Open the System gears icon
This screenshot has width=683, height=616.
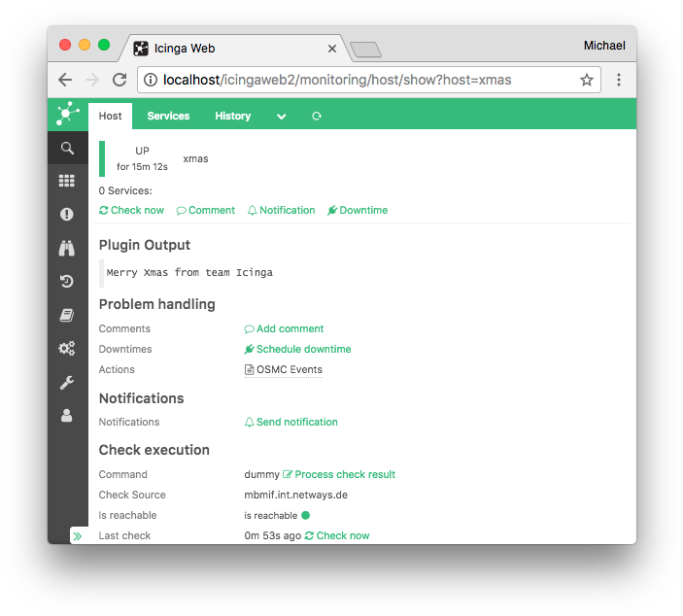(67, 349)
